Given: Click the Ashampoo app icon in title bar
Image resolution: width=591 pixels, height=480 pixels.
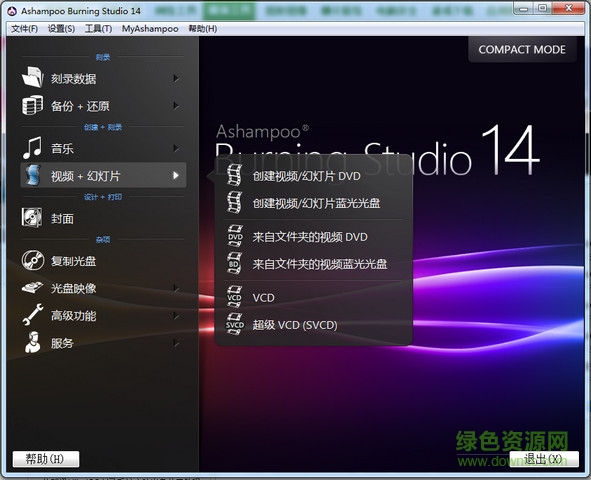Looking at the screenshot, I should tap(12, 11).
